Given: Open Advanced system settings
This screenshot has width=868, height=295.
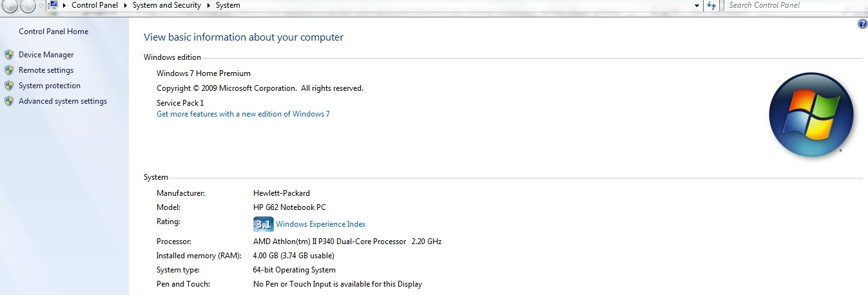Looking at the screenshot, I should (x=63, y=101).
